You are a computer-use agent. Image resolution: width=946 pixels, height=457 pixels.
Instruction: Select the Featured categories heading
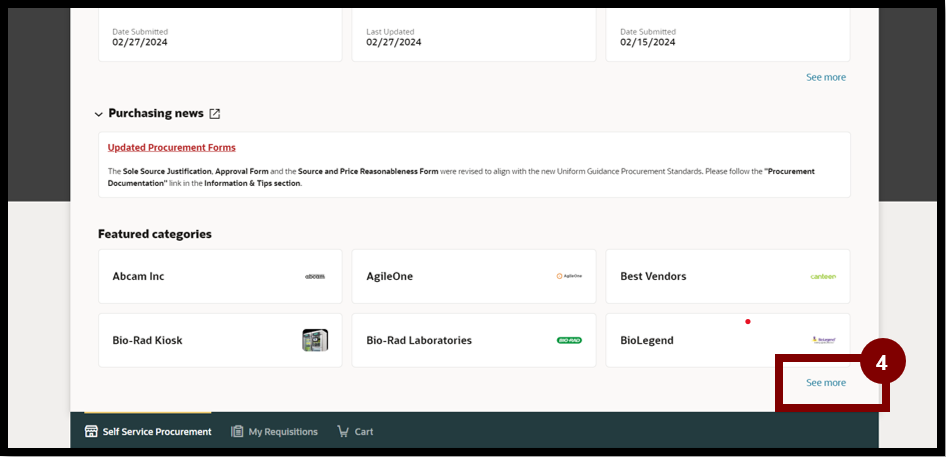click(155, 234)
